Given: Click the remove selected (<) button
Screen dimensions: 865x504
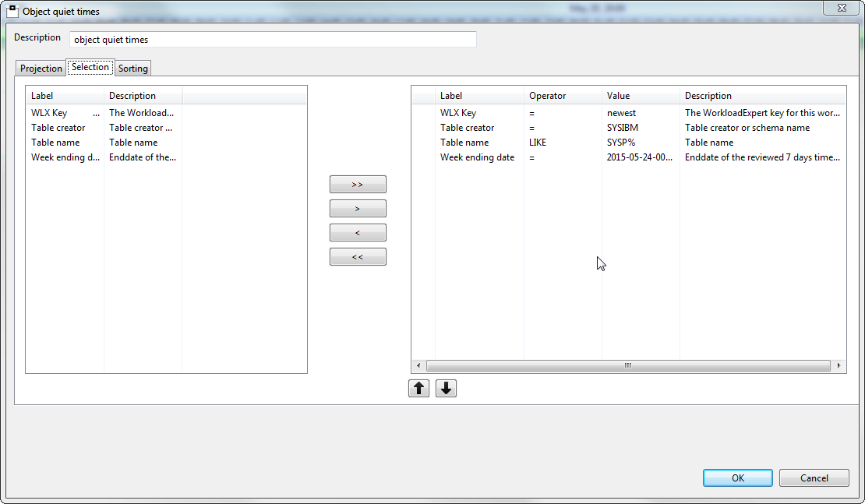Looking at the screenshot, I should (358, 233).
